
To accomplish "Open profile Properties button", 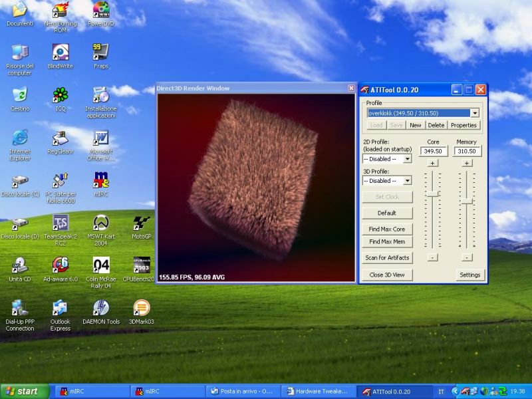I will tap(464, 125).
